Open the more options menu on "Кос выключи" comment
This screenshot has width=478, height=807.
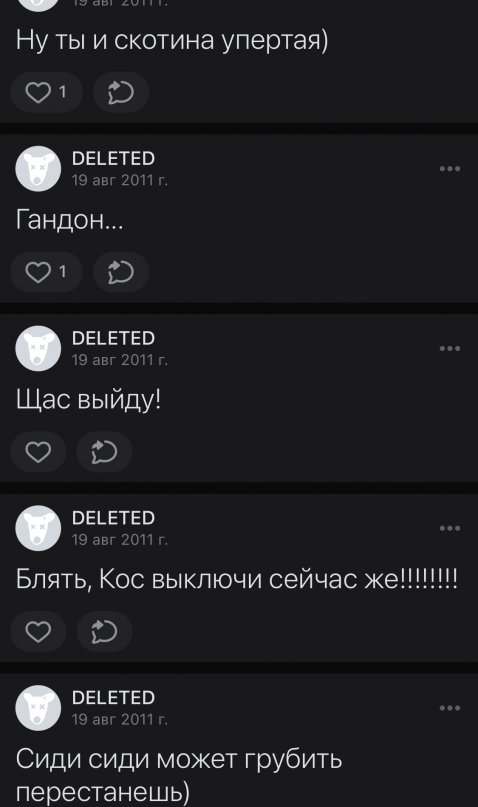point(450,528)
